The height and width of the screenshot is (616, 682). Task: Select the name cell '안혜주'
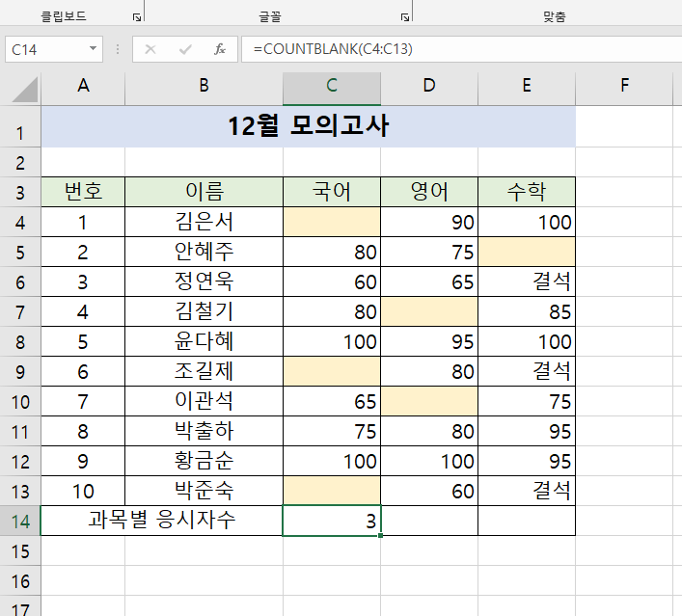(x=204, y=252)
